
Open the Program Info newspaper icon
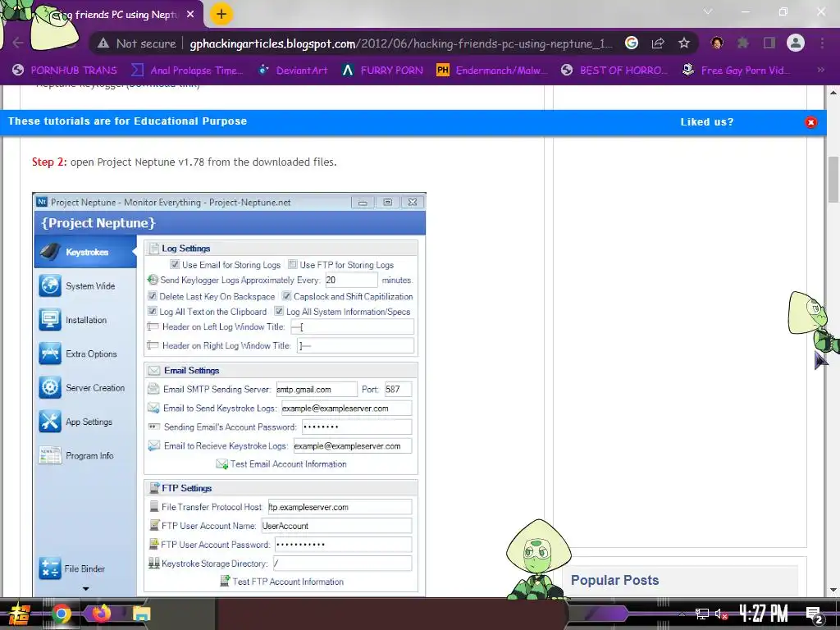(x=50, y=455)
